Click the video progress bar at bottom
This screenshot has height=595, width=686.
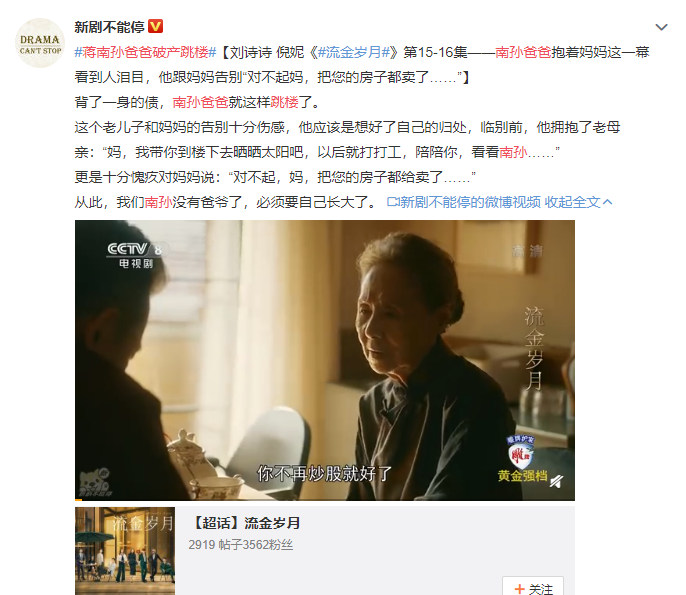325,499
